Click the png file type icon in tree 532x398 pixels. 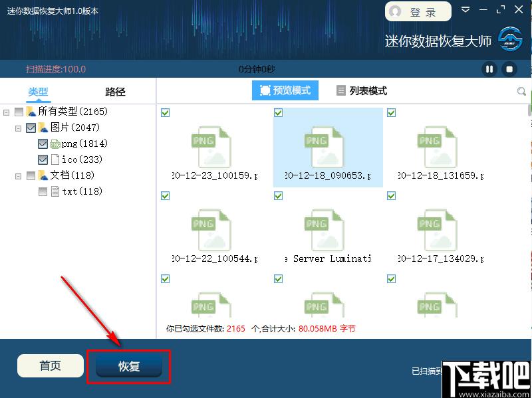coord(55,144)
